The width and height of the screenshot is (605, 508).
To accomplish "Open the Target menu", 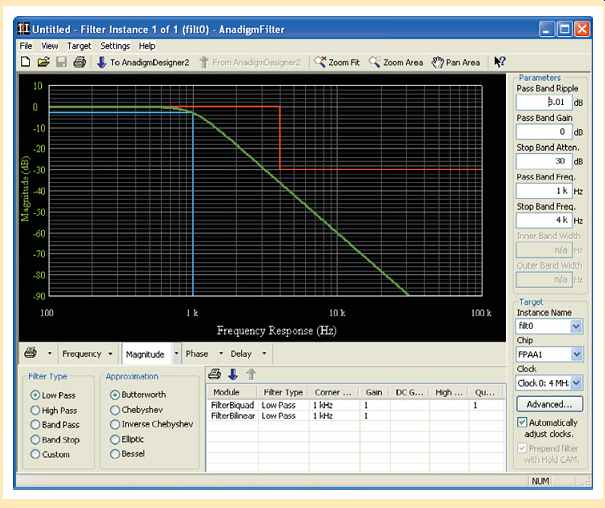I will [79, 46].
